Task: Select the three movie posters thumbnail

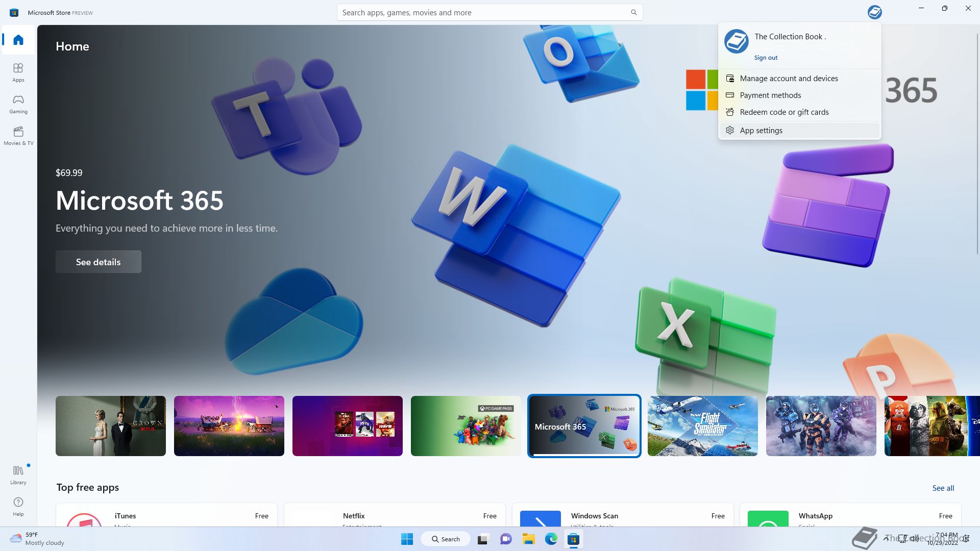Action: point(348,426)
